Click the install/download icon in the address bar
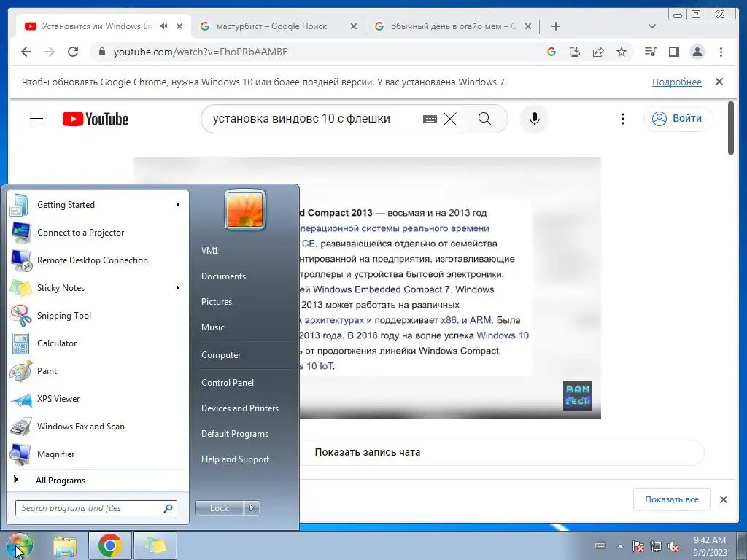 pos(575,52)
